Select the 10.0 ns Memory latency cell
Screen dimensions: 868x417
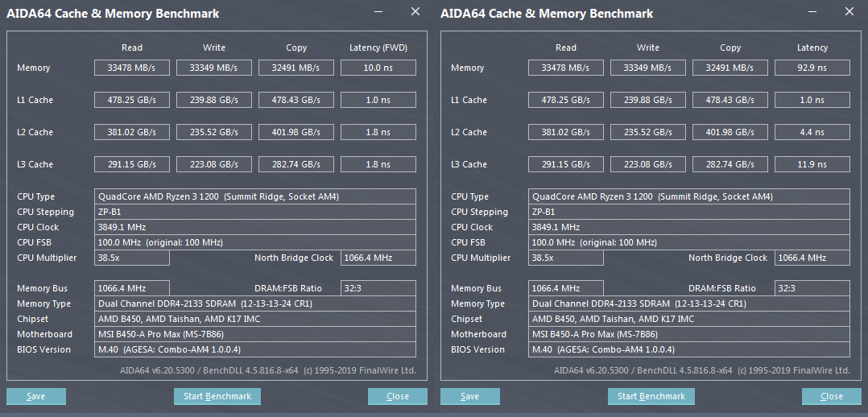coord(378,68)
